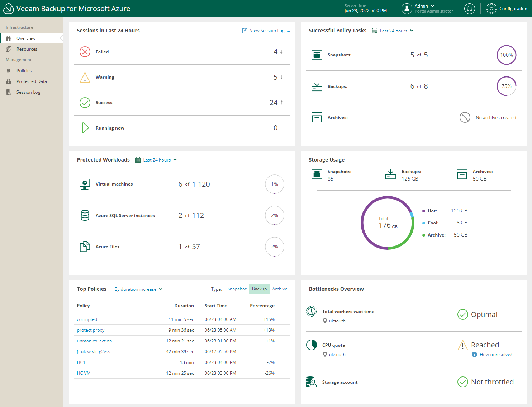Open View Session Logs link
This screenshot has height=407, width=532.
[270, 31]
